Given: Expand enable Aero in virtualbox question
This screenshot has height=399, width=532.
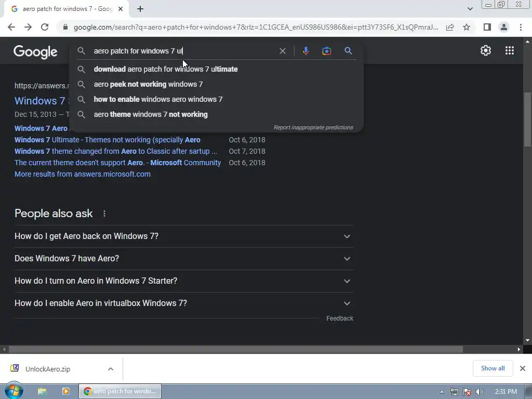Looking at the screenshot, I should [183, 303].
